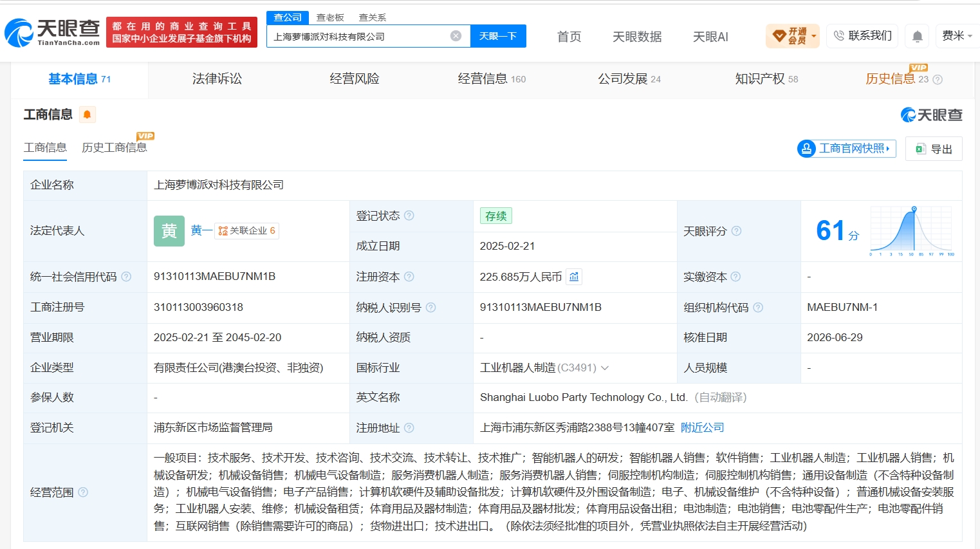The image size is (980, 549).
Task: Click the TianYanCha logo
Action: pyautogui.click(x=52, y=32)
